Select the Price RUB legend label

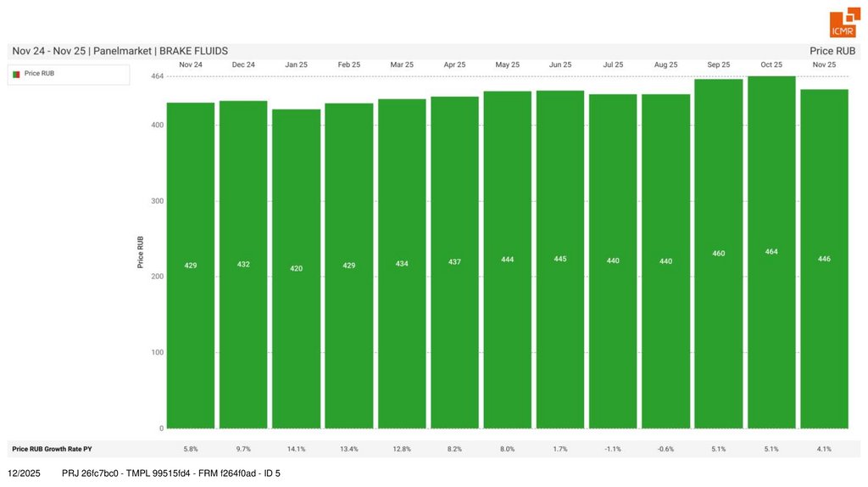click(x=39, y=75)
